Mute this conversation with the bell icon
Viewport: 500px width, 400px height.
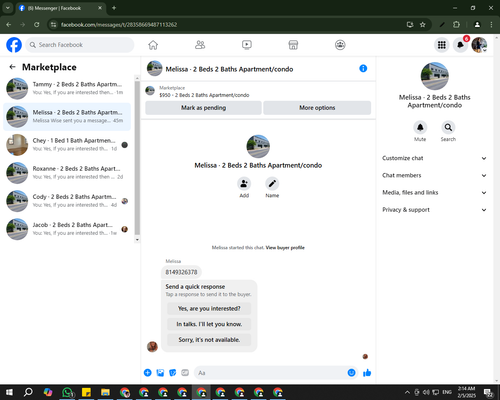click(420, 127)
